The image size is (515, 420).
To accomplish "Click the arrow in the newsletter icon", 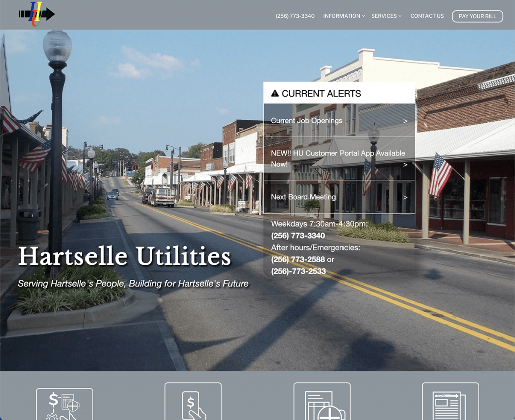I will tap(457, 395).
